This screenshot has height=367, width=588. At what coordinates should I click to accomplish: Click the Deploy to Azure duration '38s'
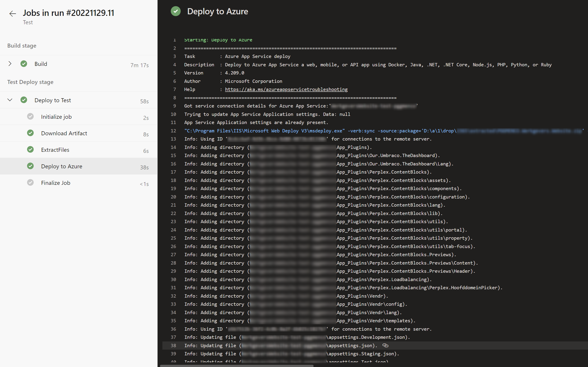coord(144,167)
